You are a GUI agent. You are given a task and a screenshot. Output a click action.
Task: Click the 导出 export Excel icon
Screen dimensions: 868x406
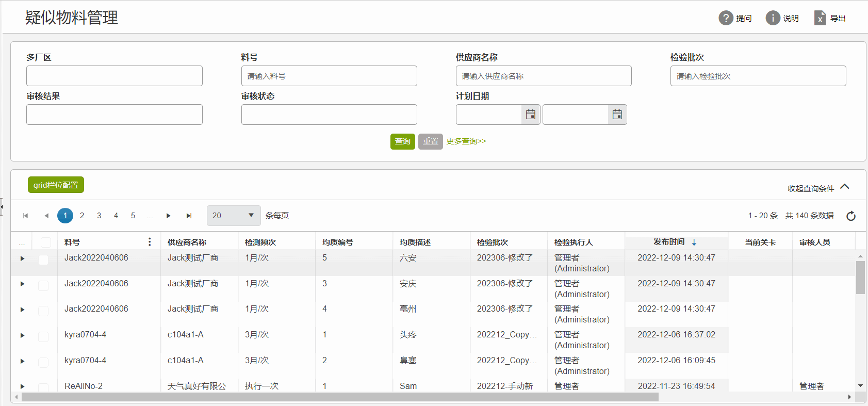click(820, 18)
